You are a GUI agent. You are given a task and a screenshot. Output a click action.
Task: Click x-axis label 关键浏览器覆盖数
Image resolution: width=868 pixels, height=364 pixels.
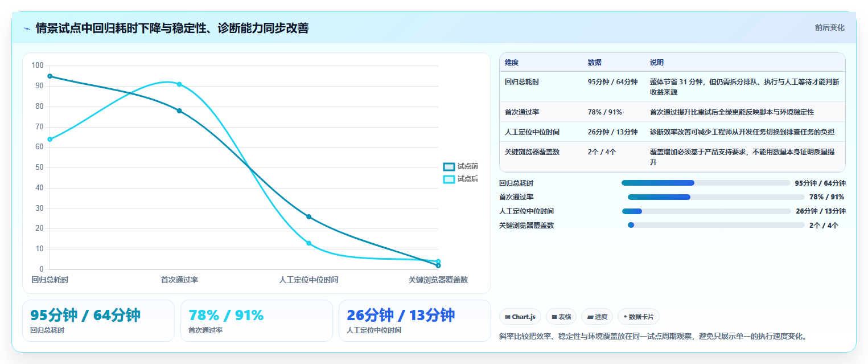[438, 280]
